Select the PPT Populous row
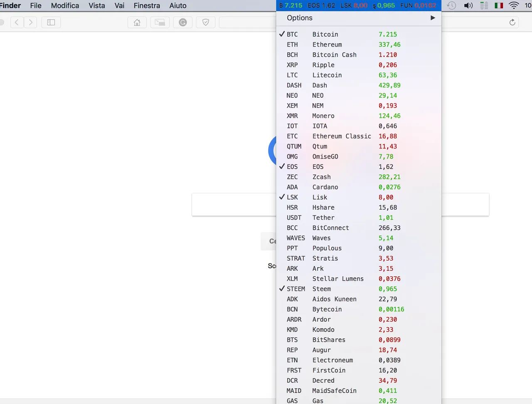 (x=359, y=248)
